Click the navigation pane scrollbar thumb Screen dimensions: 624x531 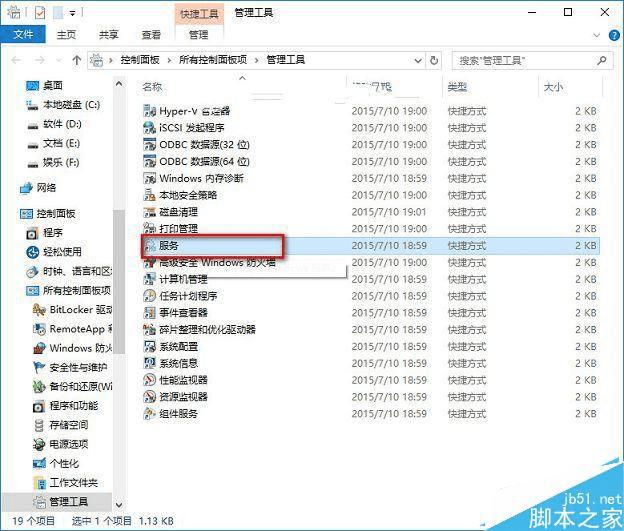click(x=119, y=281)
